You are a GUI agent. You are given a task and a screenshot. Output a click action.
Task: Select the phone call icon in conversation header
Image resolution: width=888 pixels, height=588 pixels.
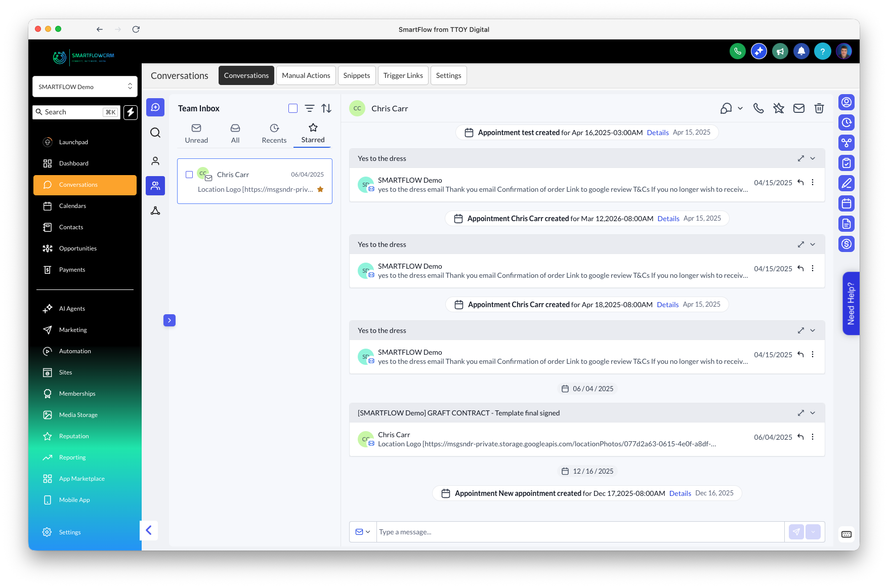(x=758, y=108)
